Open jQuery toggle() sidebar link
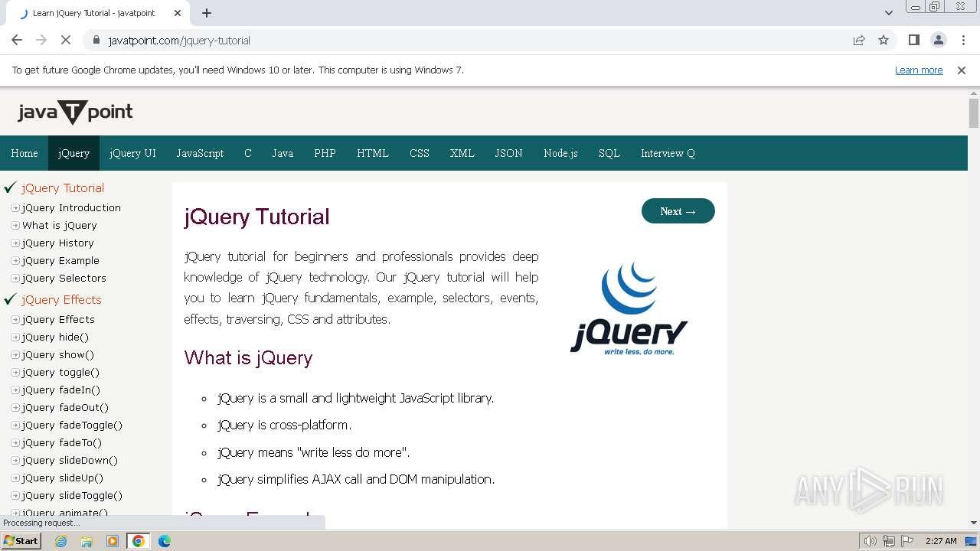This screenshot has height=551, width=980. click(61, 372)
